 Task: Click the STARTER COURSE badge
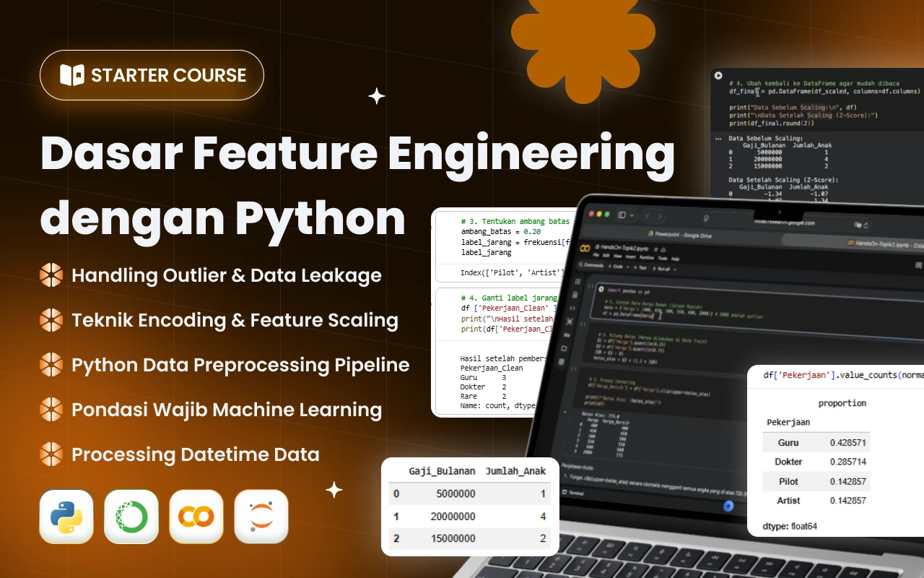(x=152, y=75)
